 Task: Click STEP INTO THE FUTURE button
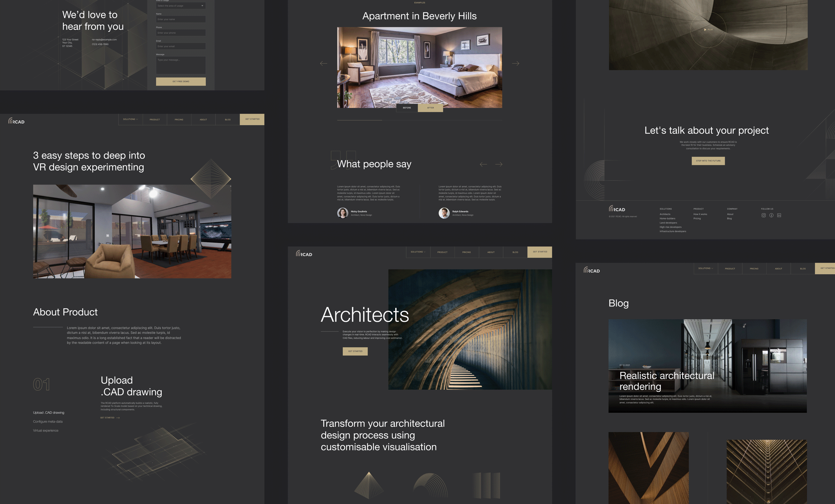708,161
